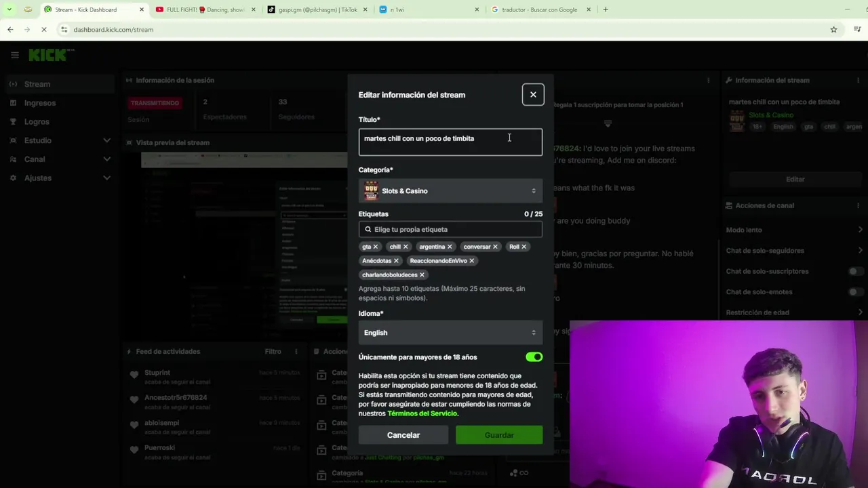Image resolution: width=868 pixels, height=488 pixels.
Task: Switch to the gaspi.gm TikTok tab
Action: (x=317, y=9)
